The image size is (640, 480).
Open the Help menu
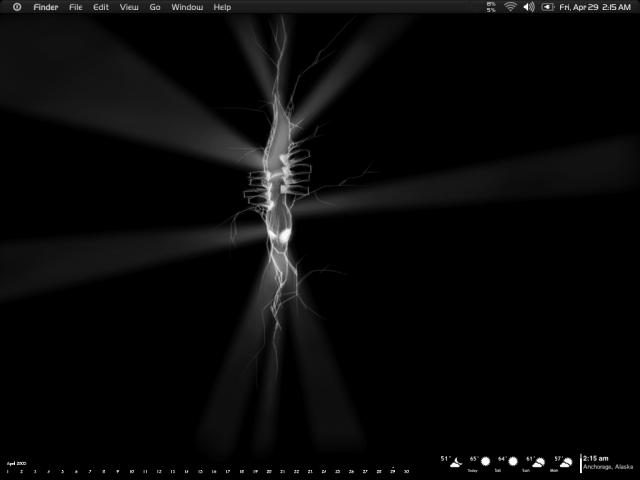pos(222,7)
